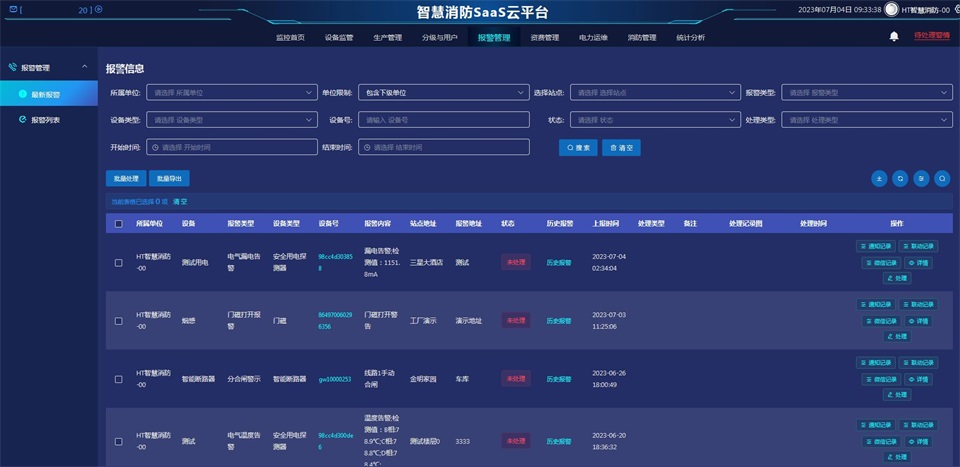Click the clock icon in 开始时间 field
The image size is (960, 467).
pos(156,148)
